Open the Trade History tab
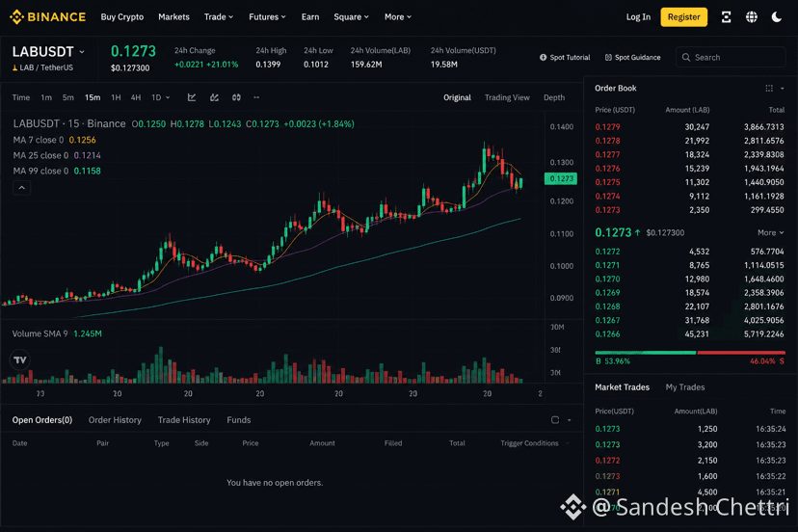Viewport: 798px width, 532px height. (184, 420)
